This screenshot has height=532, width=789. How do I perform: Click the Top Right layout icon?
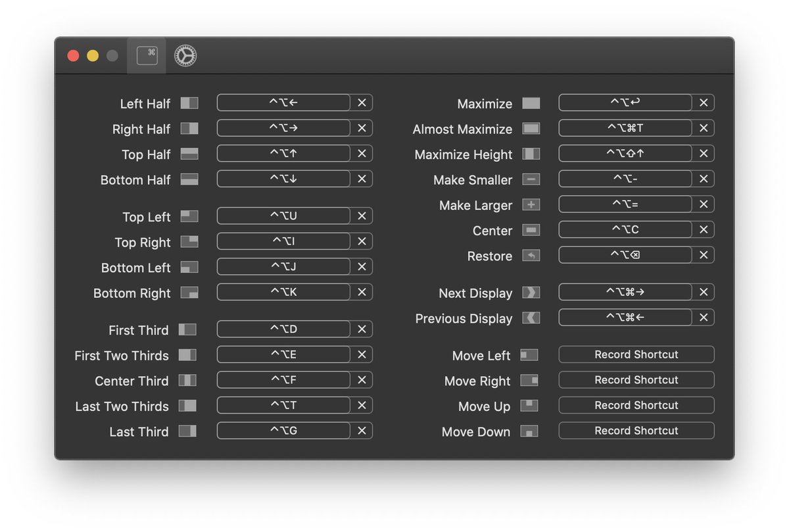189,241
